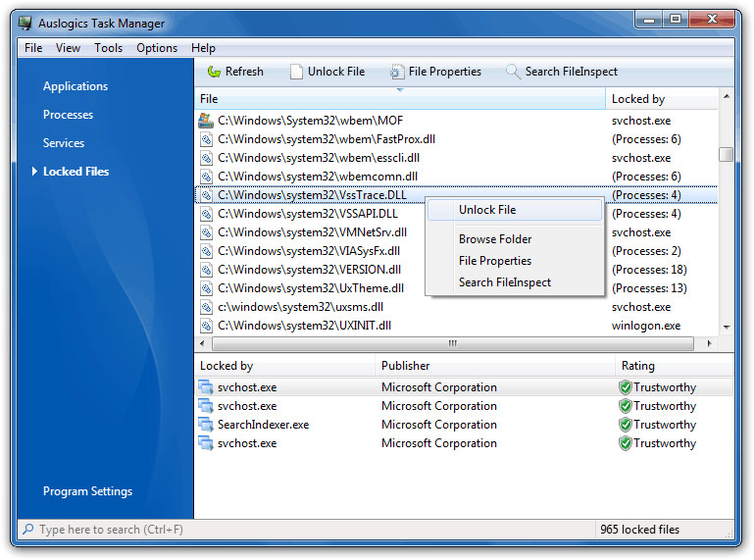Click the UxTheme.dll file icon
This screenshot has width=754, height=560.
tap(206, 288)
